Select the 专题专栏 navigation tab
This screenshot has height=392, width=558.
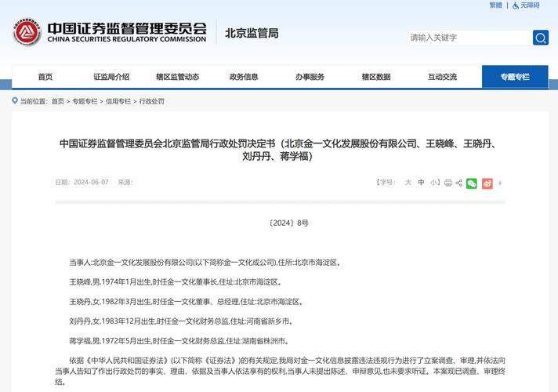[x=515, y=77]
